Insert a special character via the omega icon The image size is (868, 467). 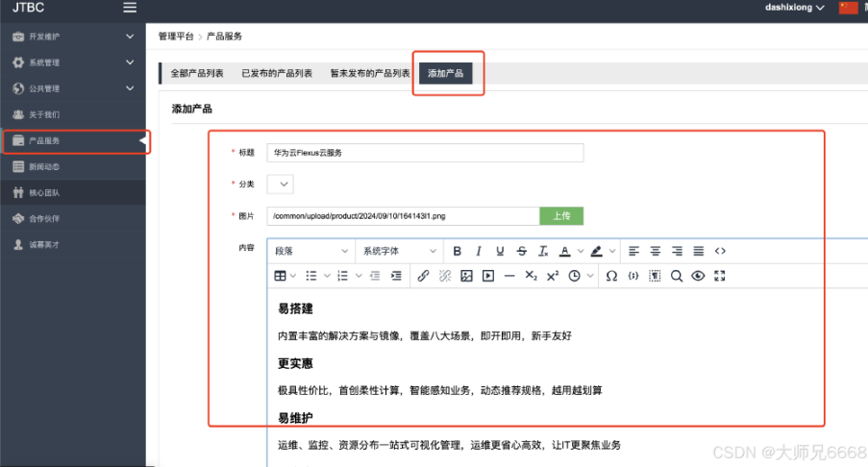pos(611,276)
